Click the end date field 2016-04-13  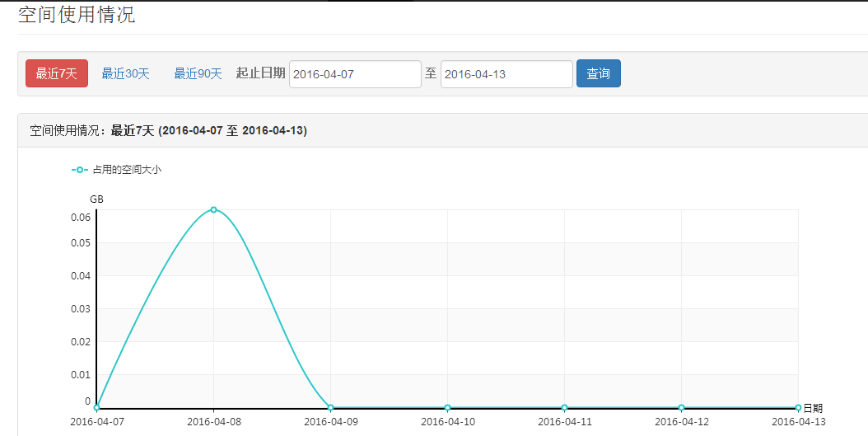pos(506,74)
